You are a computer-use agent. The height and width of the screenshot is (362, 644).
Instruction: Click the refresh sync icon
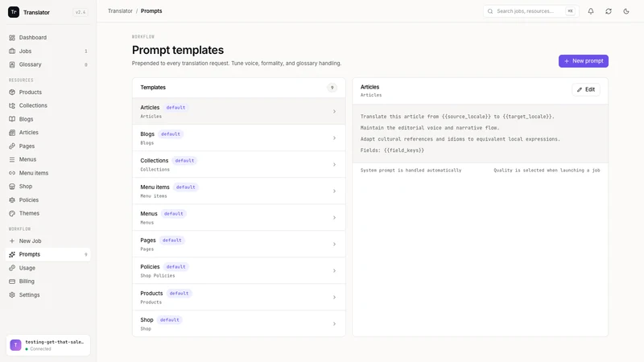[x=609, y=11]
